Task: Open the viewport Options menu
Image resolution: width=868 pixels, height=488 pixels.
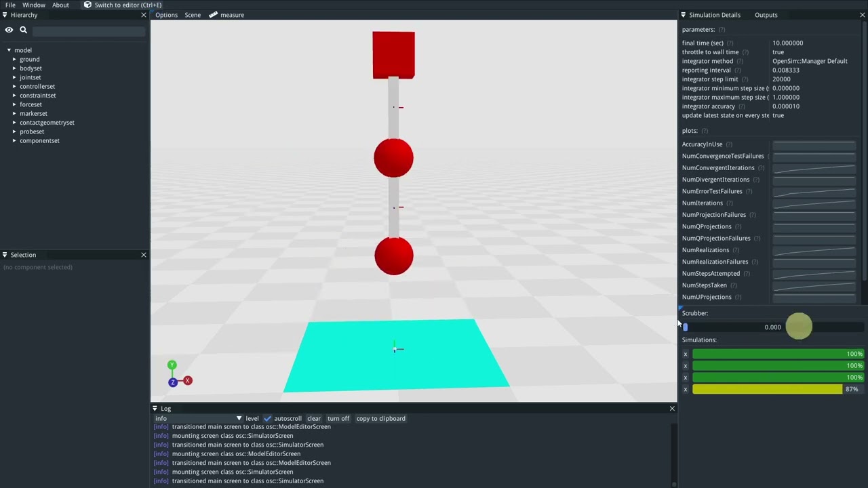Action: (166, 15)
